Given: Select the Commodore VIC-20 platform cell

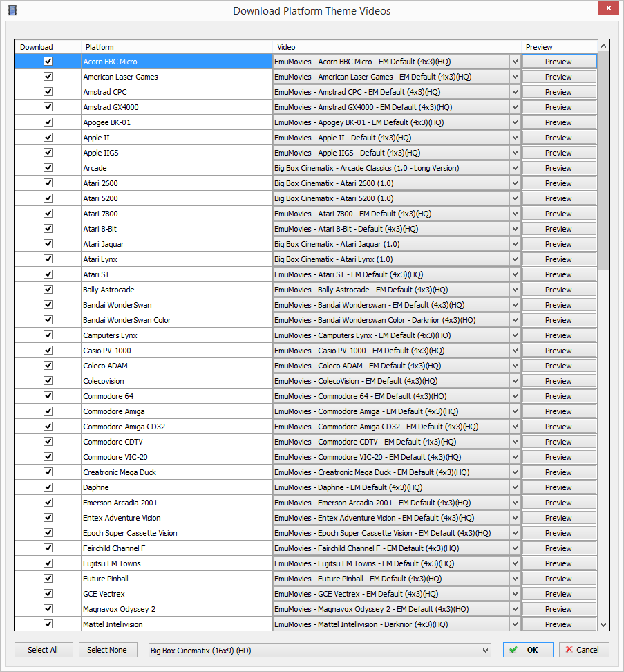Looking at the screenshot, I should [x=177, y=457].
